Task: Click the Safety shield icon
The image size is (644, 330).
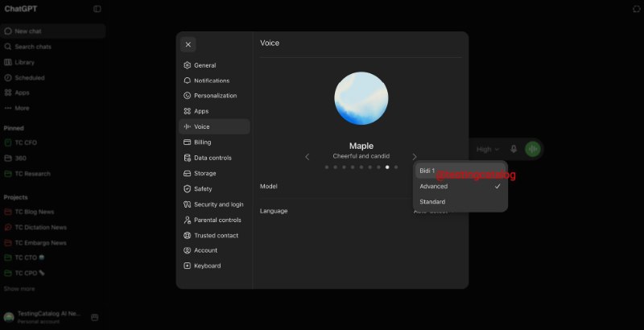Action: (188, 189)
